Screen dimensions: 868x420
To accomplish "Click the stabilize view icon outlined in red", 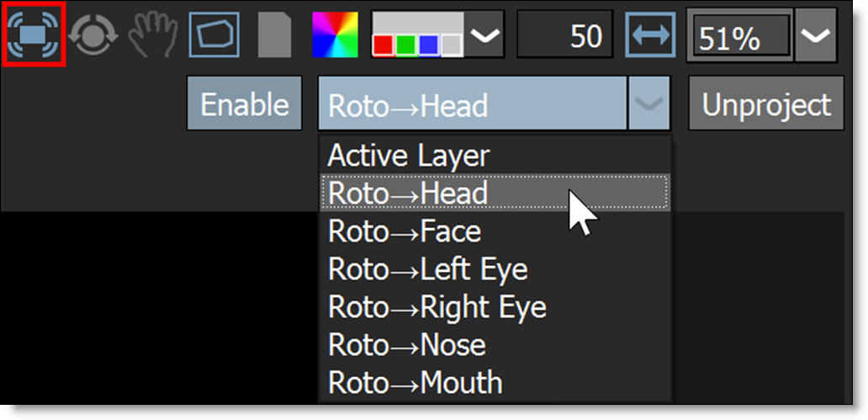I will [x=34, y=35].
